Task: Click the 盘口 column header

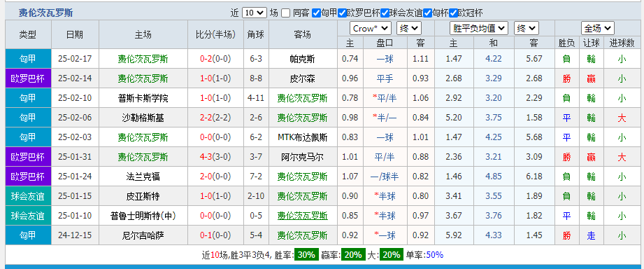Action: point(385,43)
